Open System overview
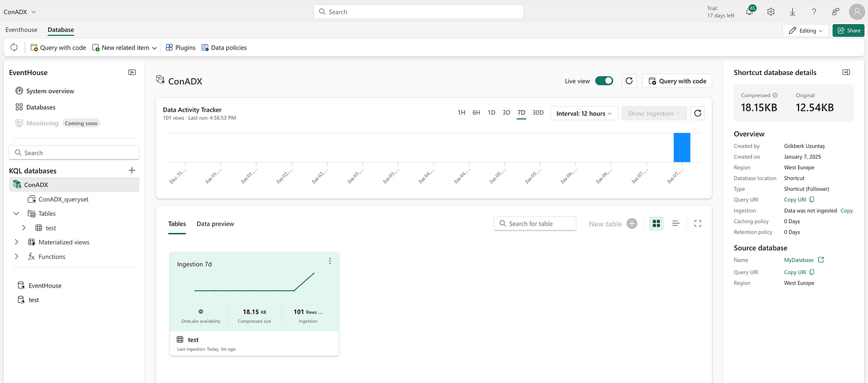 tap(45, 91)
